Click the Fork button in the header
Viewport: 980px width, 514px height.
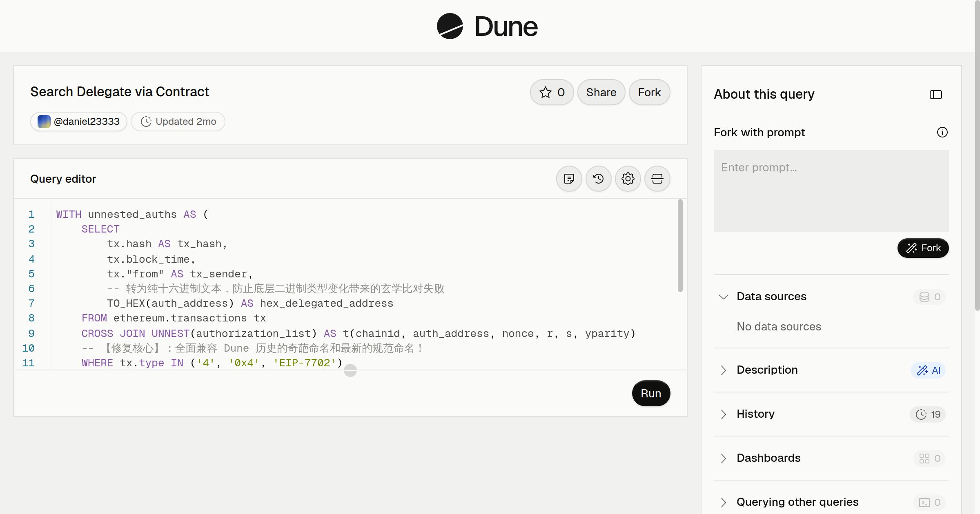[x=649, y=92]
